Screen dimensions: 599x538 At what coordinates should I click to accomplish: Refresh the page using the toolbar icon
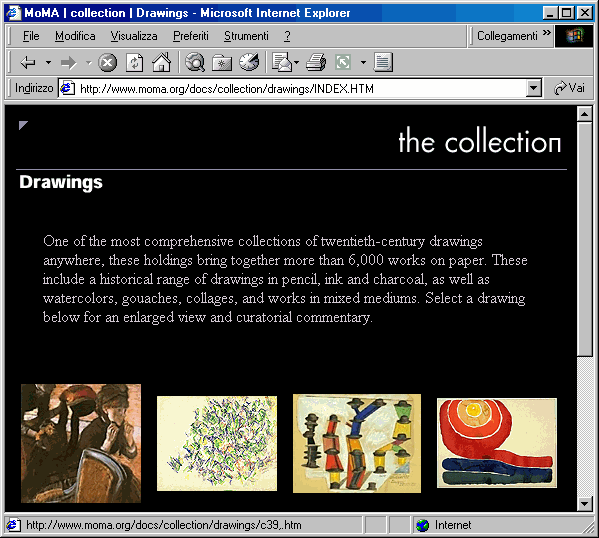click(x=134, y=62)
